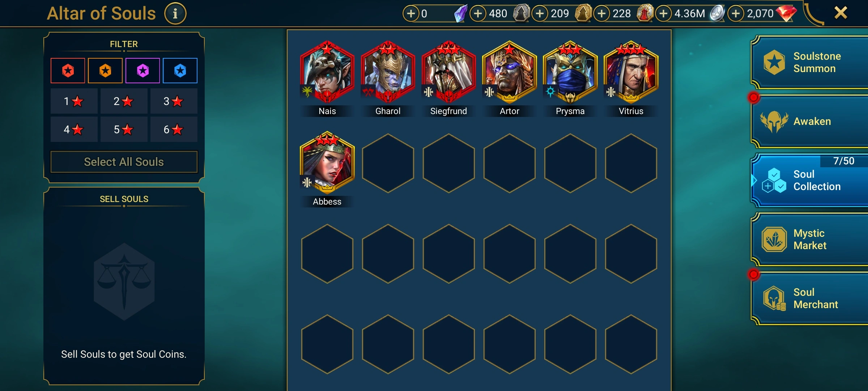The width and height of the screenshot is (868, 391).
Task: Switch to the Awaken tab
Action: [810, 121]
